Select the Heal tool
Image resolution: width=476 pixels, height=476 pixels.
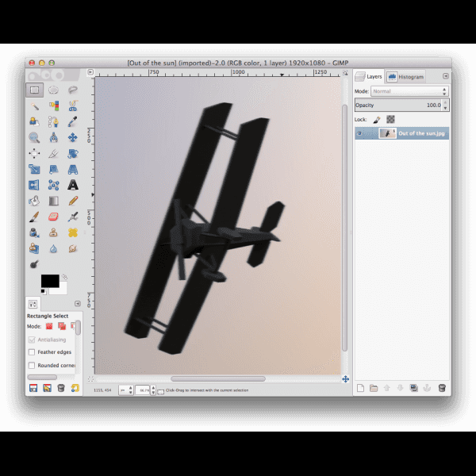[x=73, y=232]
